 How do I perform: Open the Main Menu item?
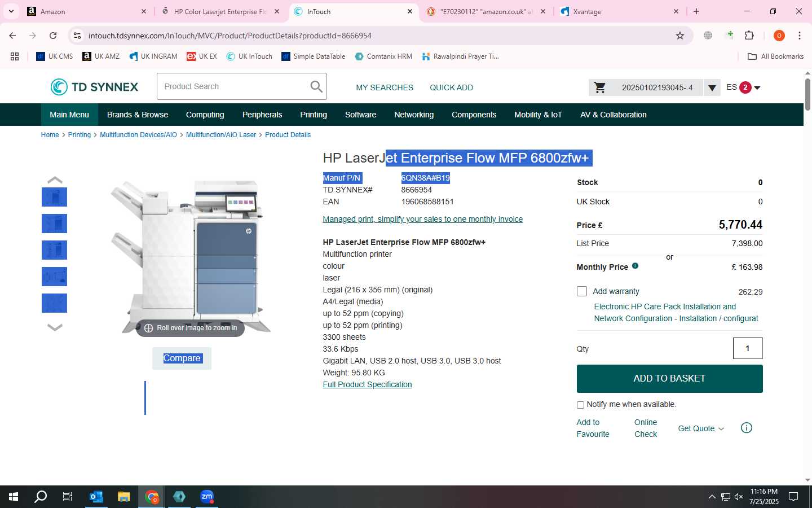[x=69, y=115]
